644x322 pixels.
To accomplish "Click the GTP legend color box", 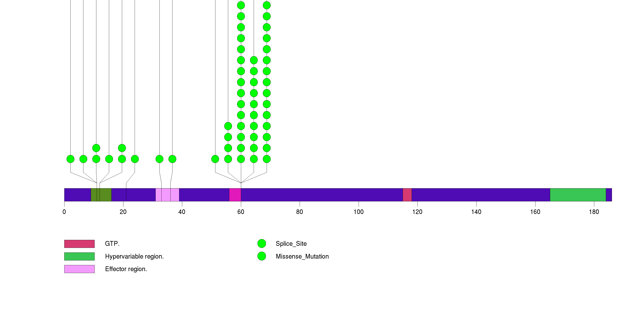I will (79, 244).
